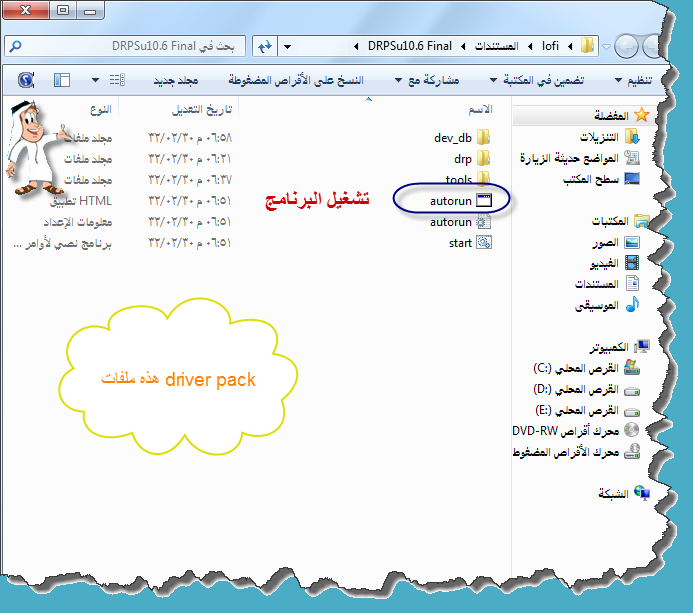Change view with the view icon
Screen dimensions: 693x613
pos(117,80)
